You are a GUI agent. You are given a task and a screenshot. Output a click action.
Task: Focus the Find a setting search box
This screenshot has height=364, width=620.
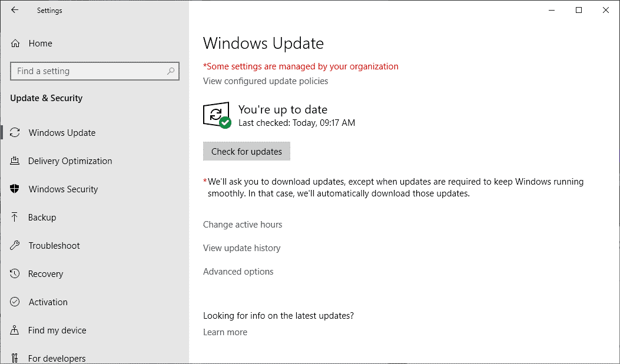88,71
